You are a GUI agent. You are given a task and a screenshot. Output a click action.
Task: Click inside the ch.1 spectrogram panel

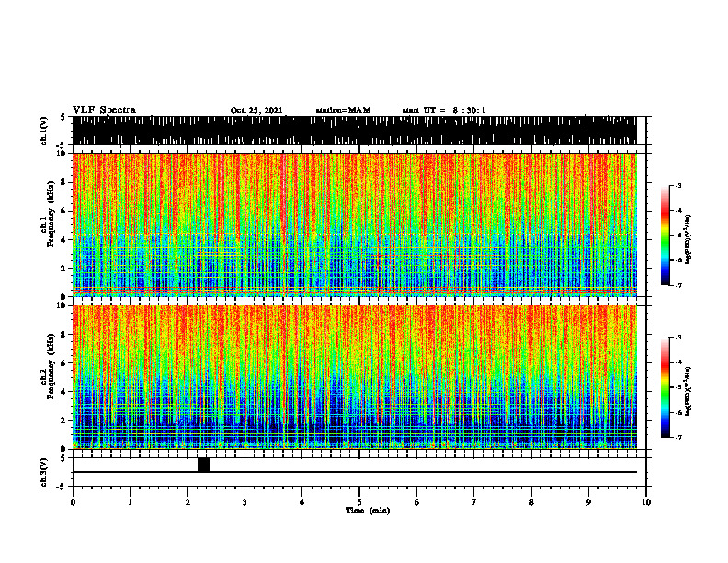354,224
